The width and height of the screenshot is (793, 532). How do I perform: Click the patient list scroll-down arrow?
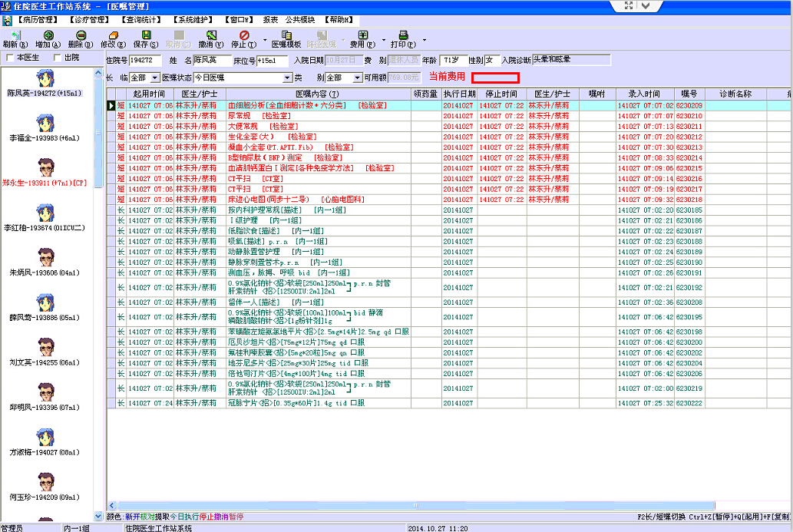click(98, 517)
